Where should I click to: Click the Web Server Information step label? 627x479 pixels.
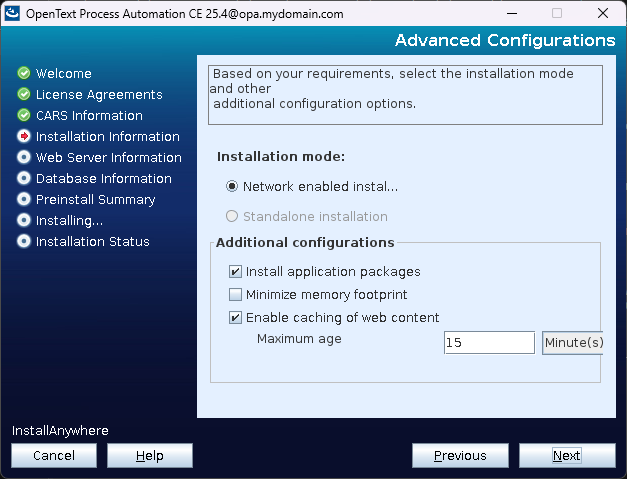[x=109, y=158]
